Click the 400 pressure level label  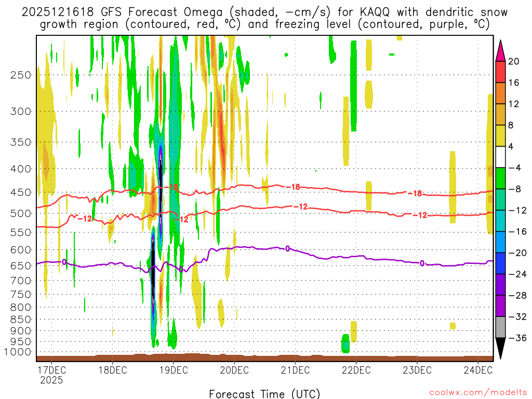21,169
